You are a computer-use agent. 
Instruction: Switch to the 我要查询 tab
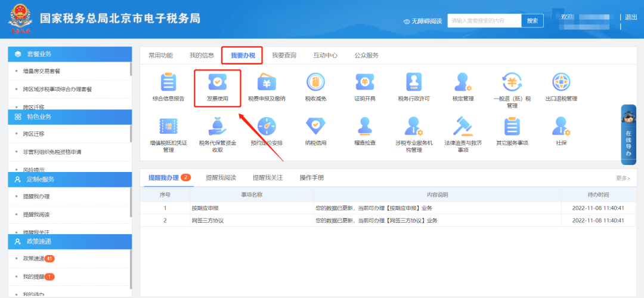(x=284, y=56)
